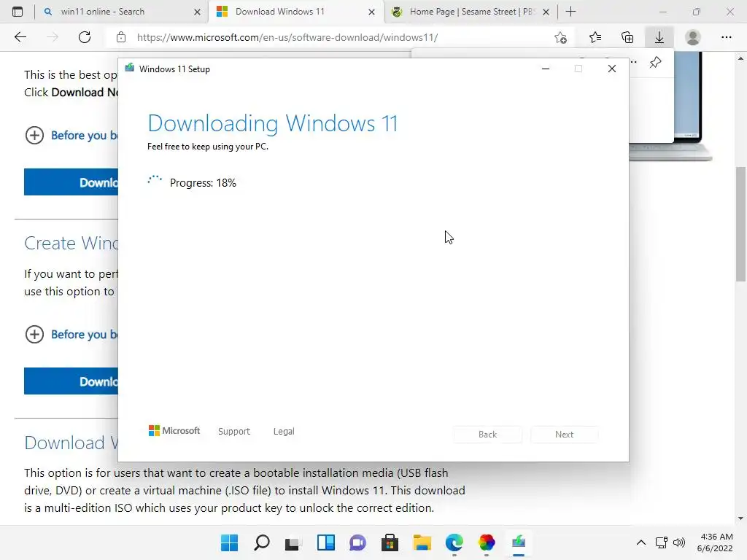This screenshot has height=560, width=747.
Task: Open colorful pinwheel app on taskbar
Action: click(x=487, y=542)
